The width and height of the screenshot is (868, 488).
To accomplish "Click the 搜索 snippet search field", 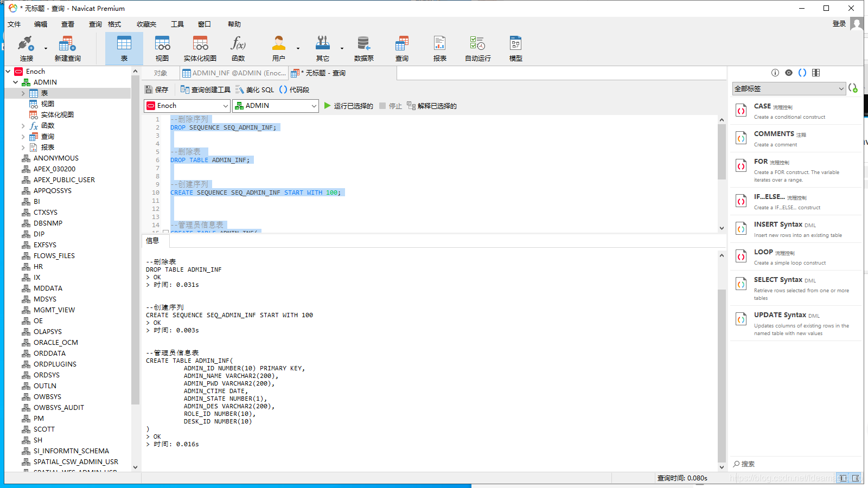I will pyautogui.click(x=795, y=464).
